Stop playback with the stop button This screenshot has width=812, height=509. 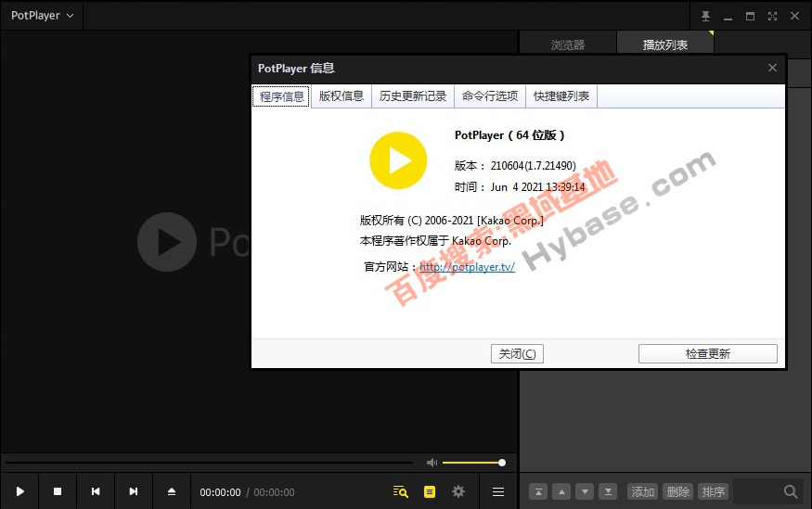click(58, 491)
